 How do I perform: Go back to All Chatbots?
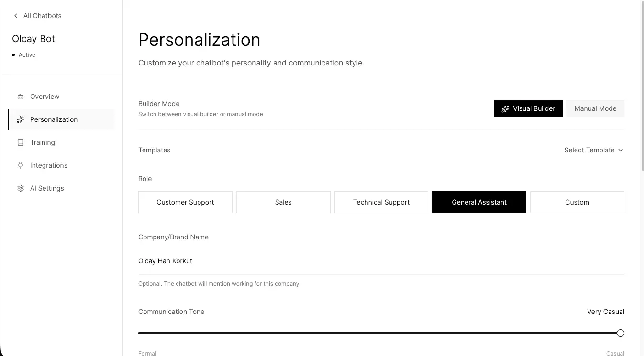tap(42, 16)
